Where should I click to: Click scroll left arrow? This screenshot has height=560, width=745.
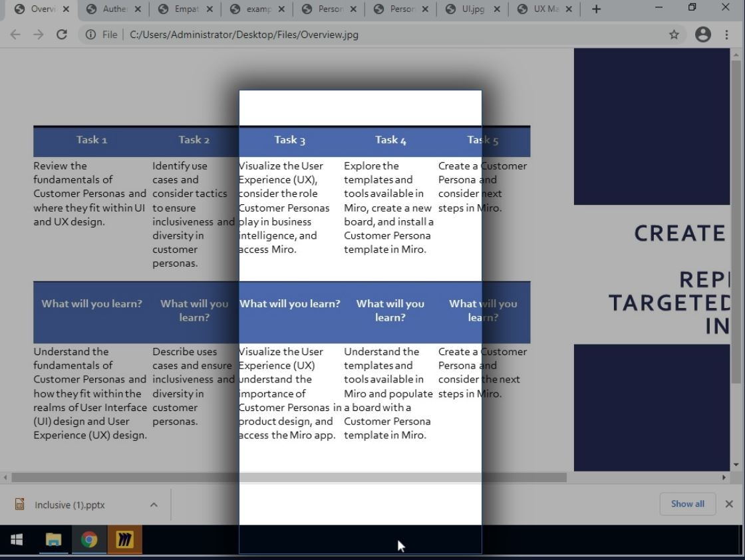(x=5, y=478)
